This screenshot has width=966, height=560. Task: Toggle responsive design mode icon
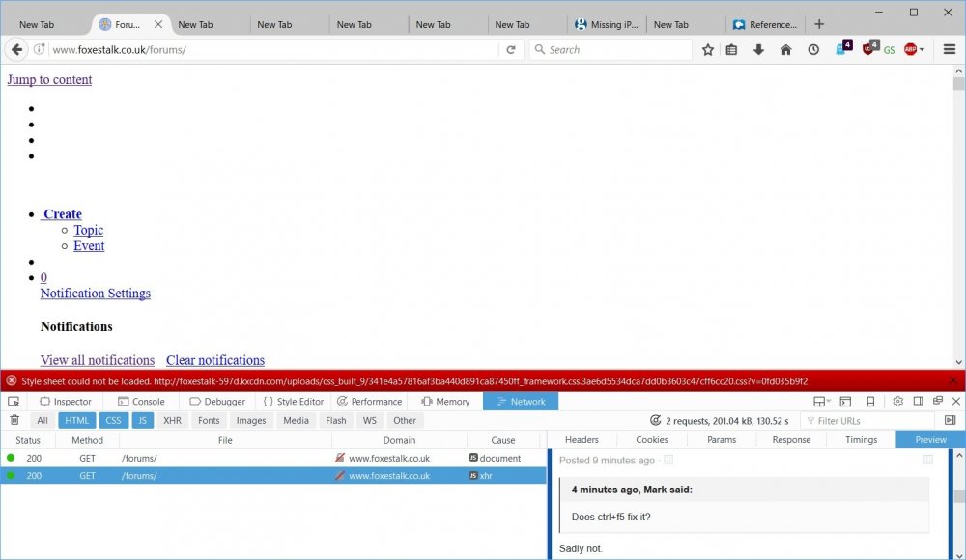coord(870,402)
